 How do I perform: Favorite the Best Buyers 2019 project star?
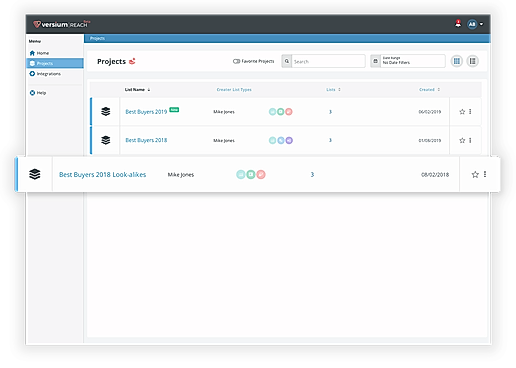[462, 112]
